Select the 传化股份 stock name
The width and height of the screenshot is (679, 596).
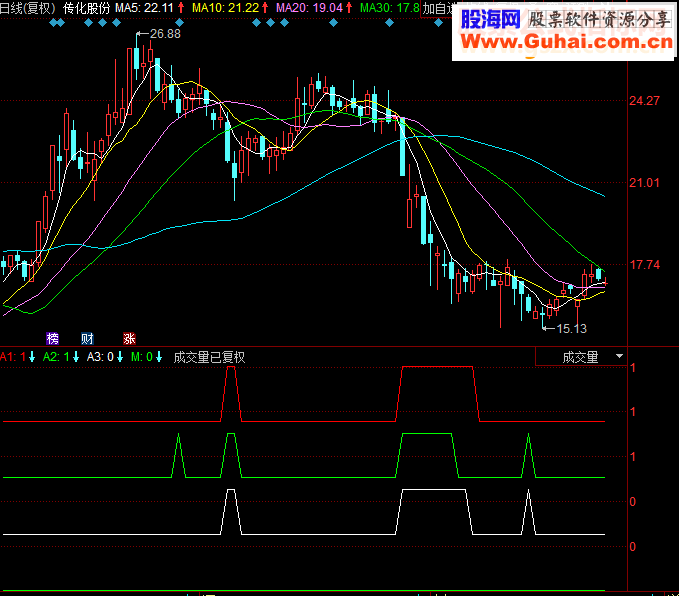click(87, 8)
